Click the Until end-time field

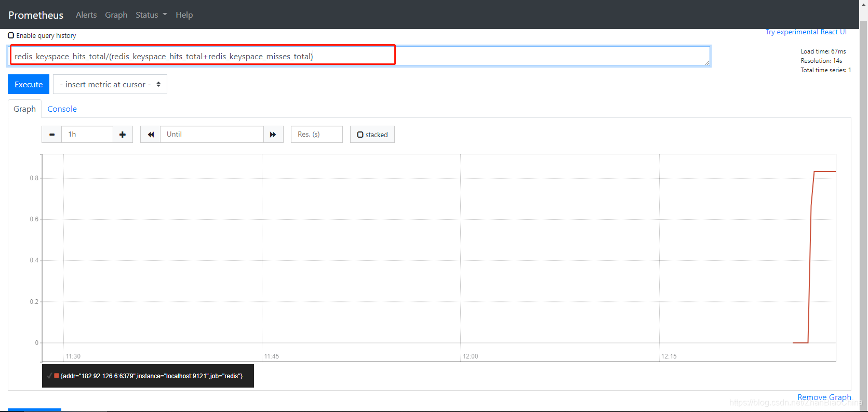(212, 135)
